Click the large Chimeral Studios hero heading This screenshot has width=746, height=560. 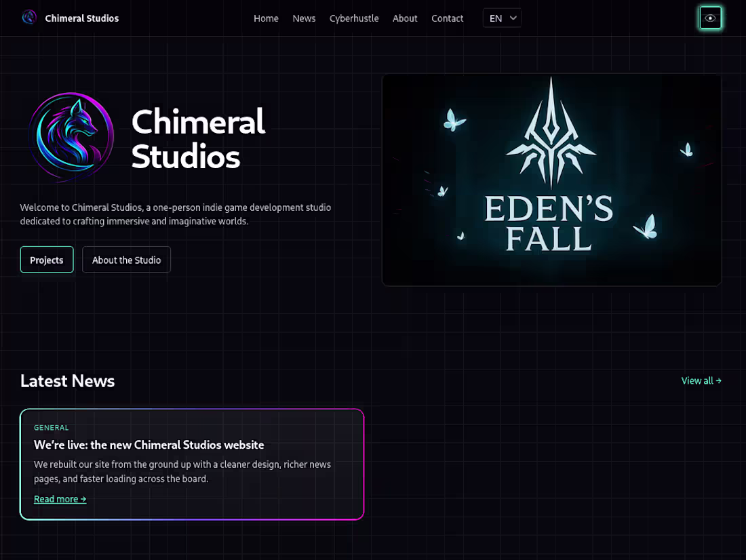tap(199, 139)
